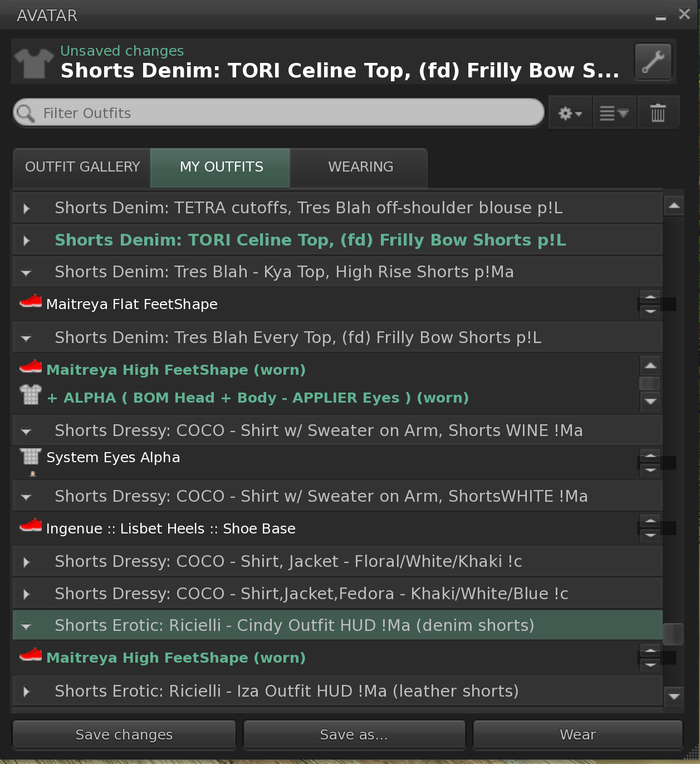Click the Wear button

click(x=578, y=734)
